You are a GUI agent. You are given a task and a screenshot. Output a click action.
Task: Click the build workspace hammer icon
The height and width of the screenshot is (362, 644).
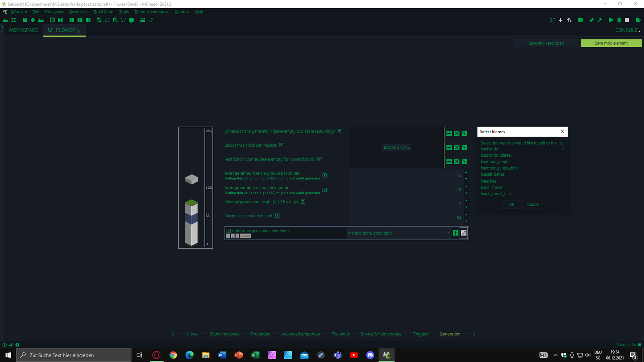(600, 20)
